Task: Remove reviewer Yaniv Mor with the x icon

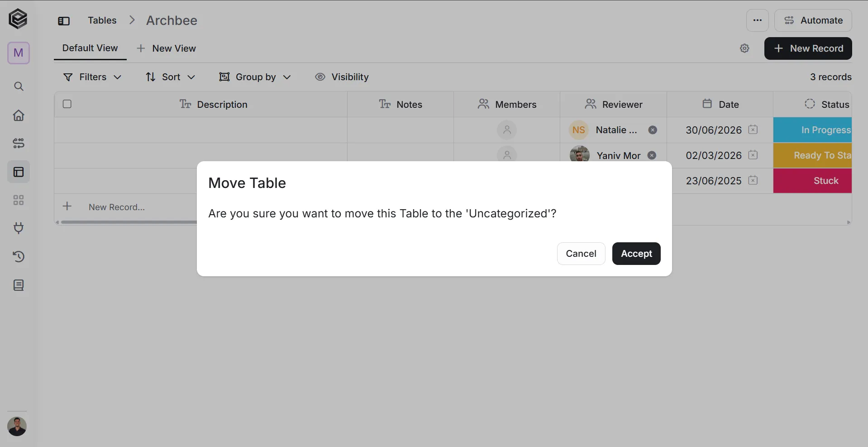Action: point(652,155)
